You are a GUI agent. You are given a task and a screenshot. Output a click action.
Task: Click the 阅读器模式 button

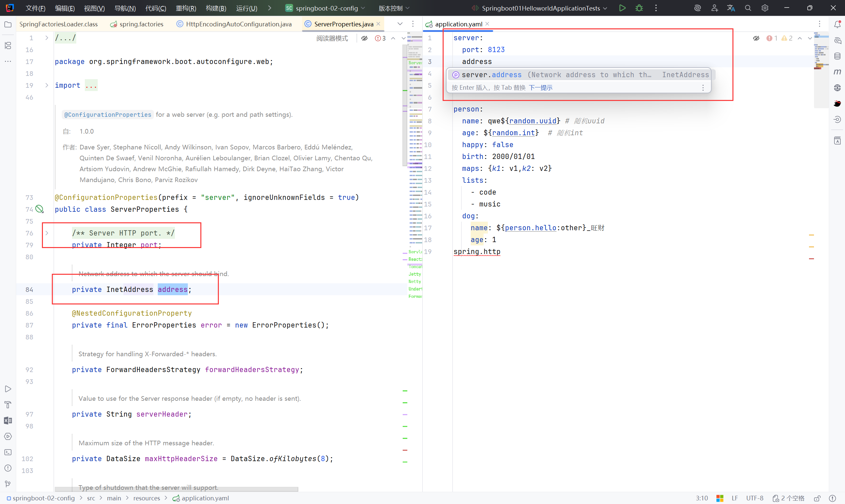332,38
